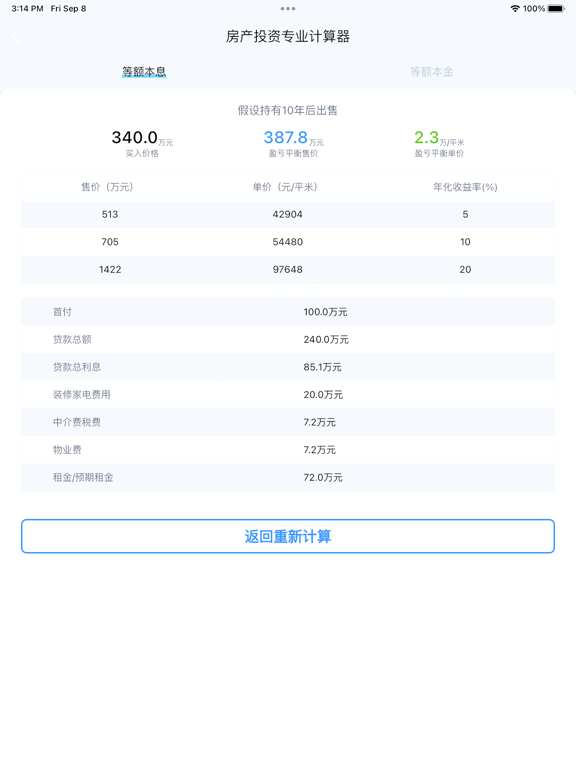Tap the 盈亏平衡单价 caption
Screen dimensions: 576x768
coord(439,153)
